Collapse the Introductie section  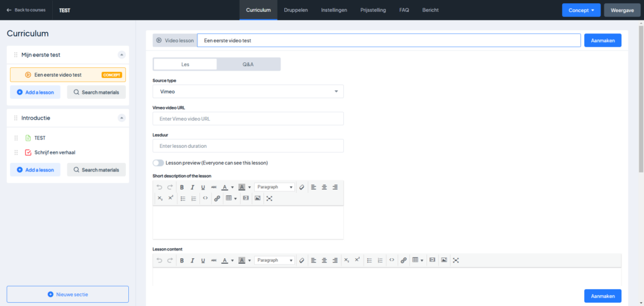(x=121, y=118)
